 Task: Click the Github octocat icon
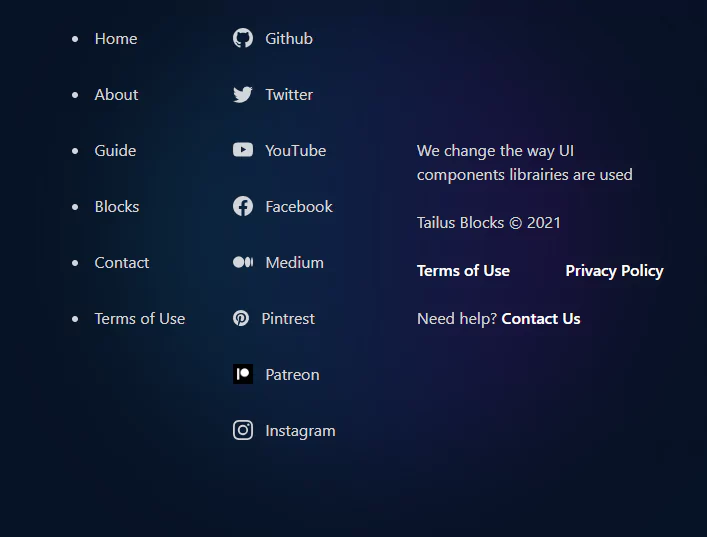coord(243,38)
